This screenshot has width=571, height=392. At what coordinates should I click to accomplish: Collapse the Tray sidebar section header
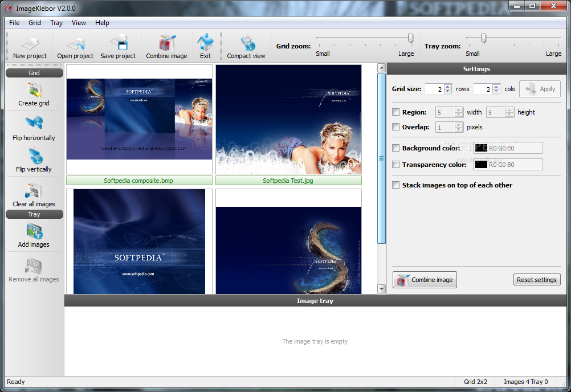coord(34,214)
